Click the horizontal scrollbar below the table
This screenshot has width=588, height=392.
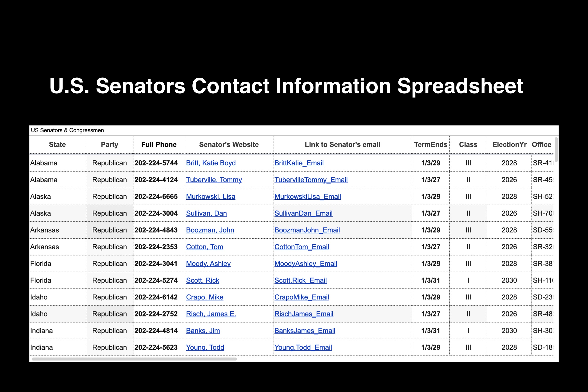[x=134, y=359]
